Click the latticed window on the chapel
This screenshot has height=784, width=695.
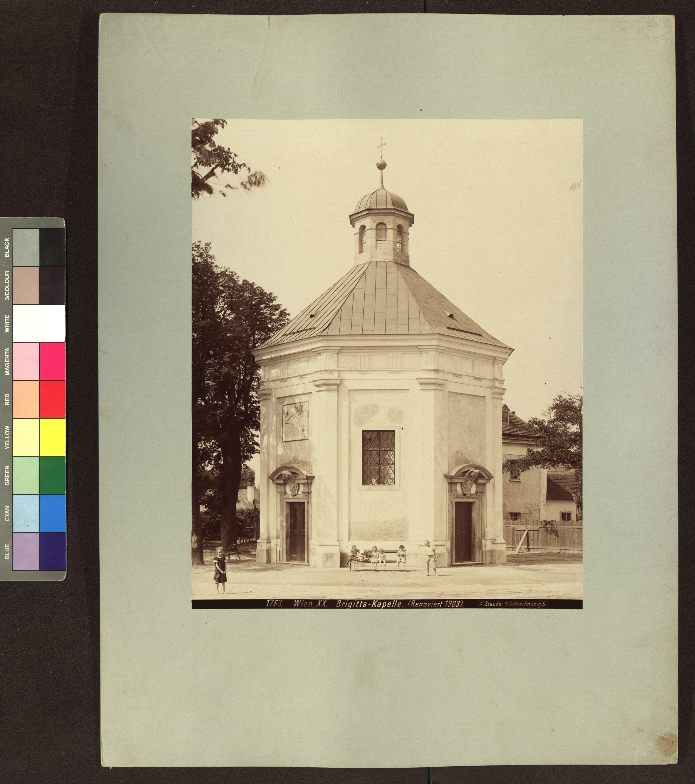pyautogui.click(x=378, y=457)
